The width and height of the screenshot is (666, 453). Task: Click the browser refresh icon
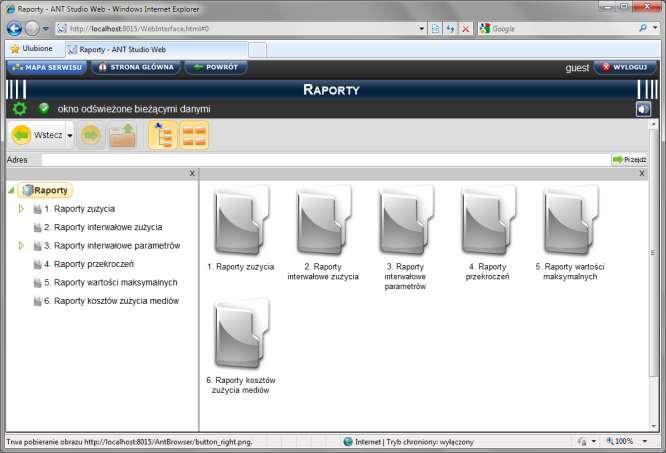click(x=451, y=28)
